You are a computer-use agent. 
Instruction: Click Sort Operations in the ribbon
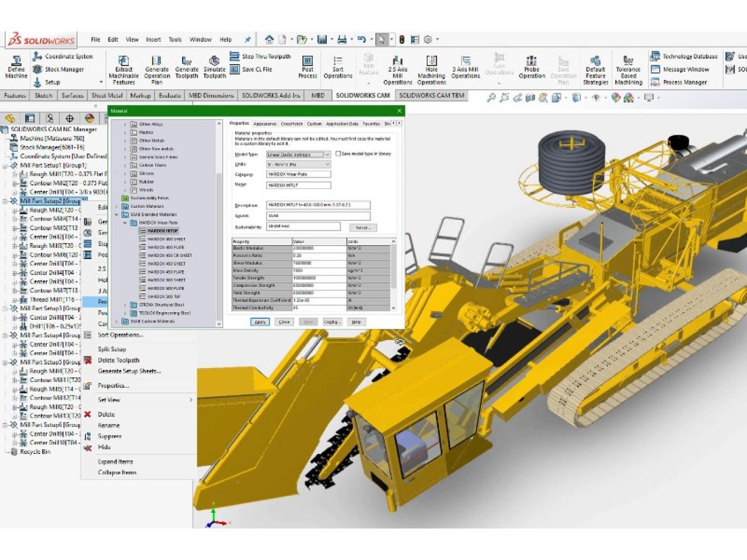(x=338, y=67)
